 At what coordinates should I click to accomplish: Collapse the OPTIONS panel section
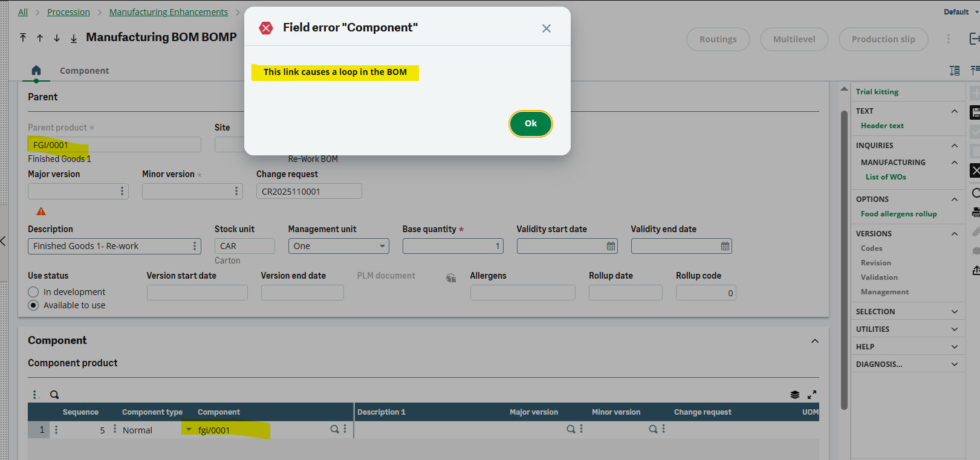click(955, 199)
